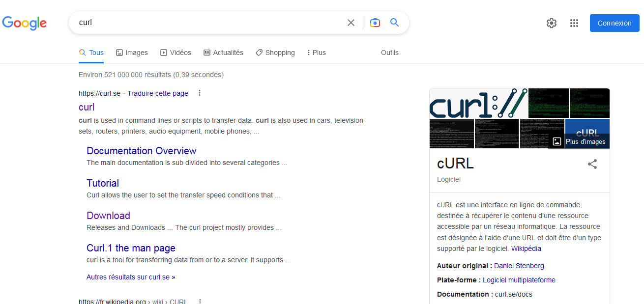Select the Tous tab
Screen dimensions: 644x304
(x=91, y=53)
